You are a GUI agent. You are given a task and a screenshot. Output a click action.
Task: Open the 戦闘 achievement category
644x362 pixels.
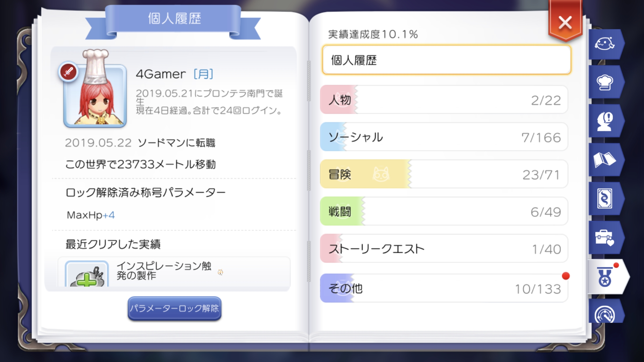(444, 212)
